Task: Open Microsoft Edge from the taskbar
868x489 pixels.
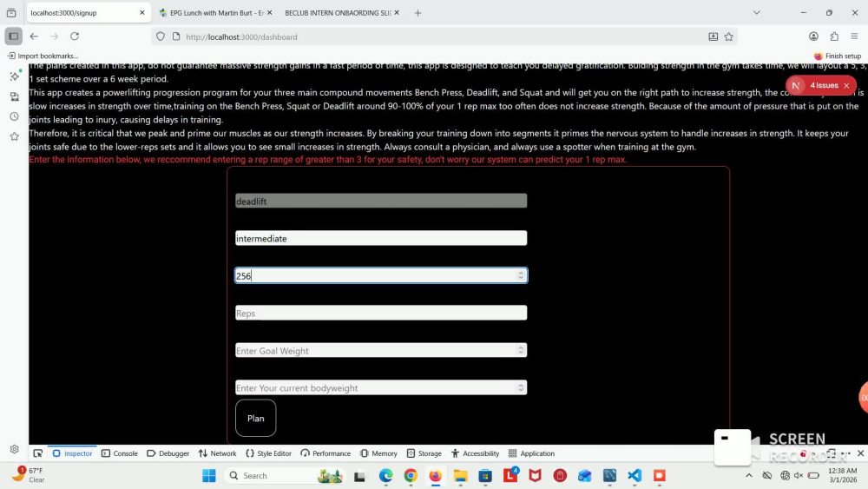Action: click(x=386, y=476)
